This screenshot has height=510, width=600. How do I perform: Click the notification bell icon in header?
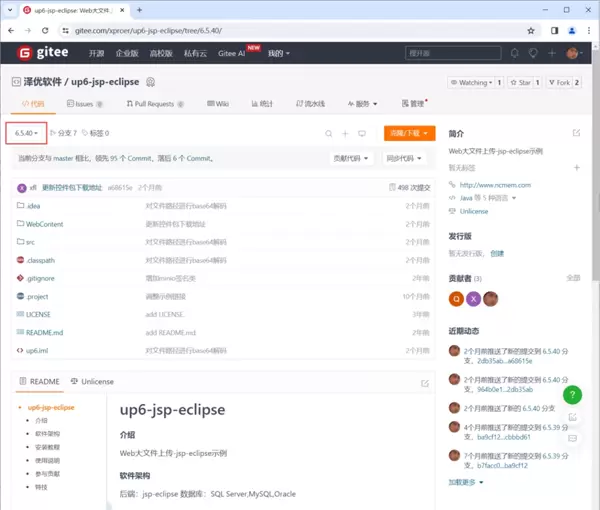coord(512,53)
